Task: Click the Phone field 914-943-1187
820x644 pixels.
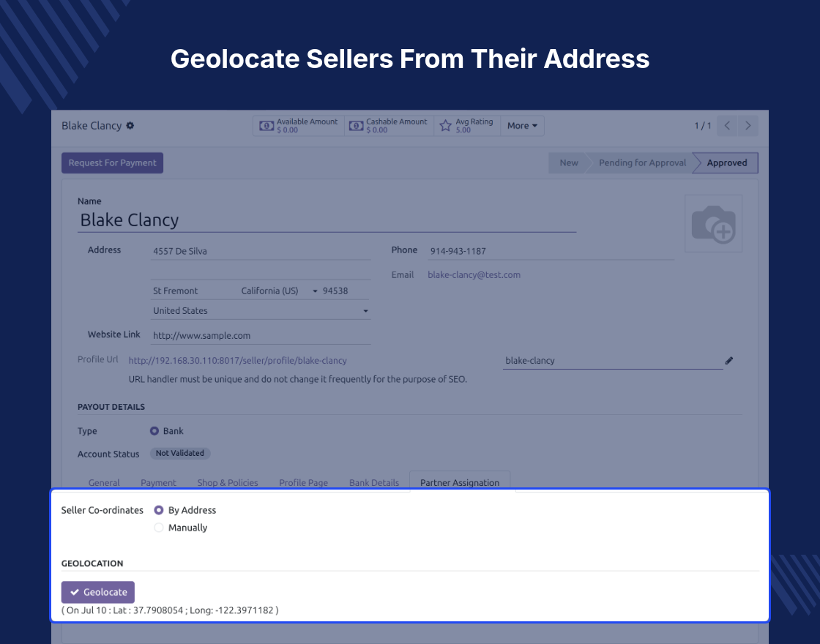Action: coord(551,251)
